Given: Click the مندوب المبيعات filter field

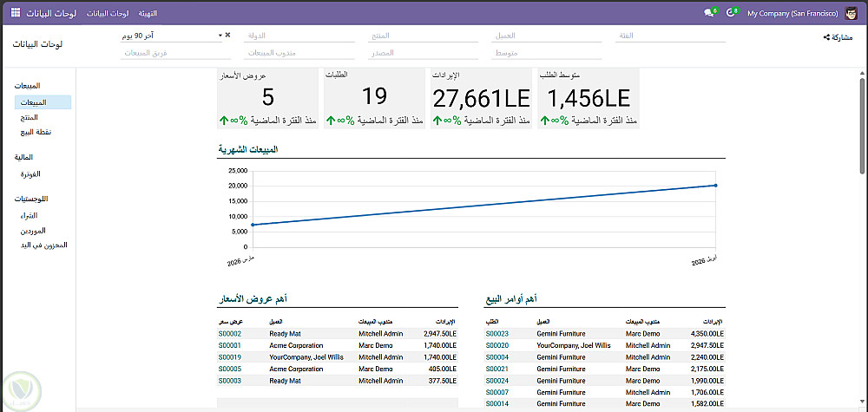Looking at the screenshot, I should [299, 53].
